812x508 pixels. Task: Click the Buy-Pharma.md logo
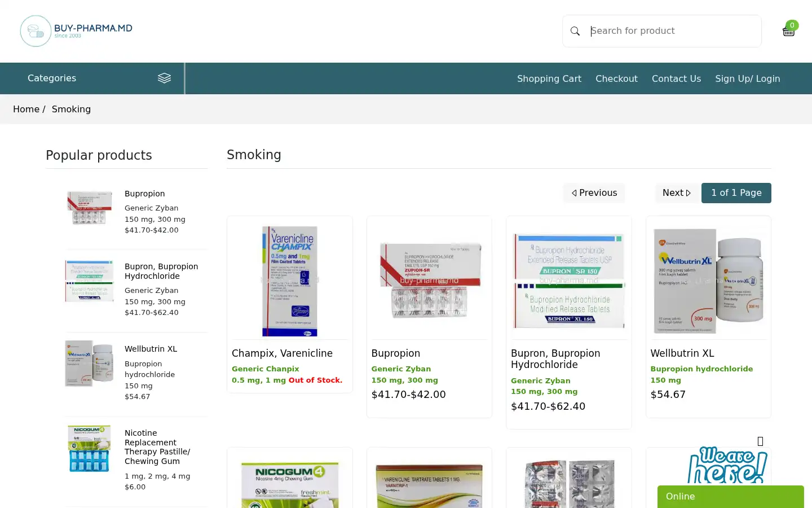(76, 31)
